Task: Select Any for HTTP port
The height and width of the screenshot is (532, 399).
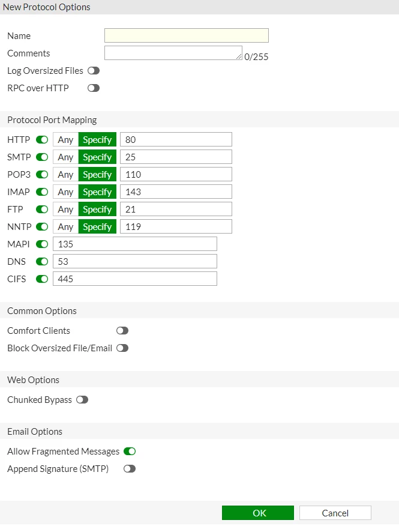Action: pos(65,140)
